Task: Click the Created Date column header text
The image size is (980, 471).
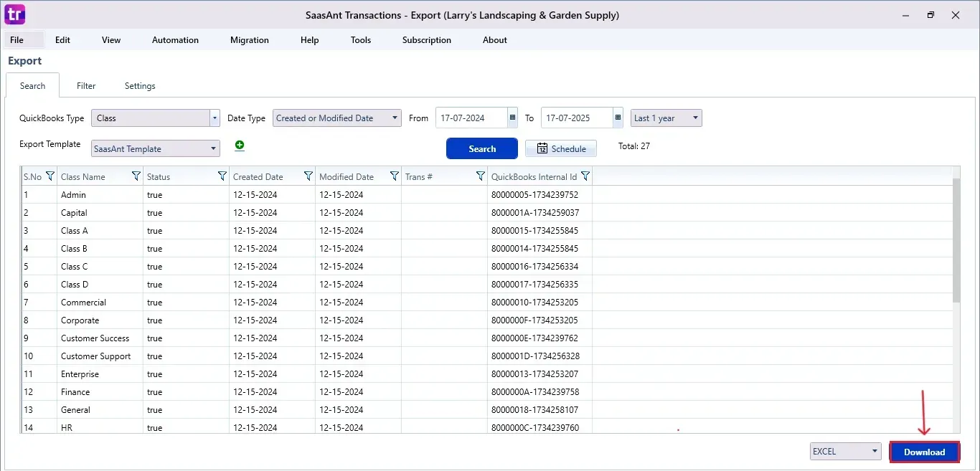Action: pos(258,177)
